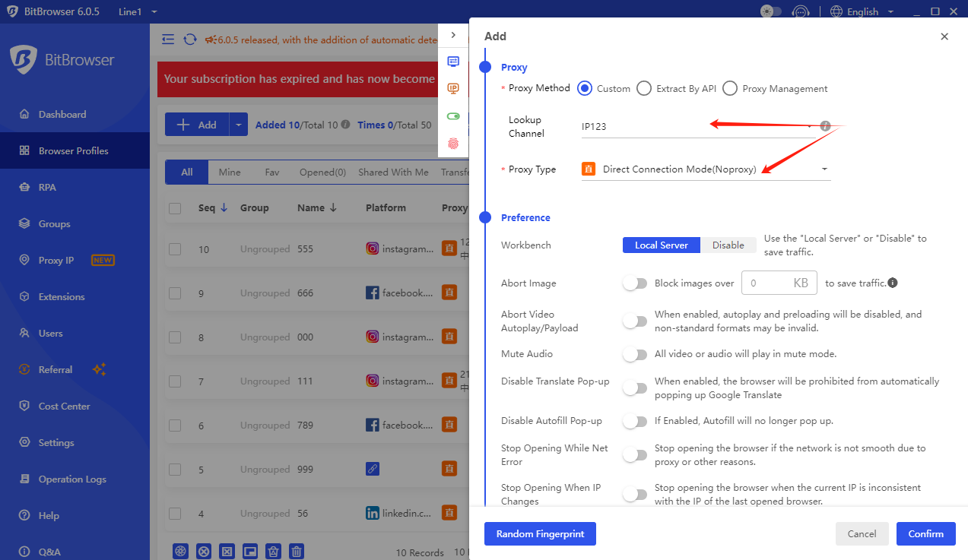Click the IP monitor icon in the side strip

click(x=453, y=89)
